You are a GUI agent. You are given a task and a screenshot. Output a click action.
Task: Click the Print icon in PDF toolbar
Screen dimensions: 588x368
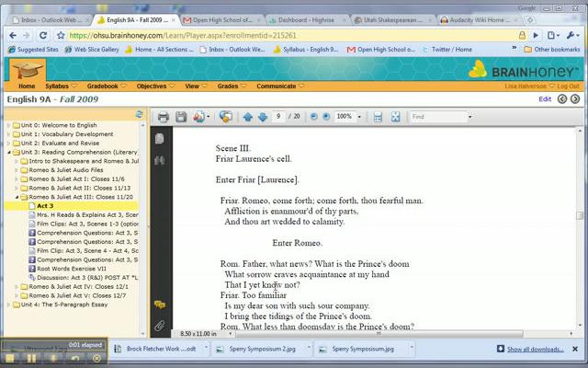(x=163, y=117)
